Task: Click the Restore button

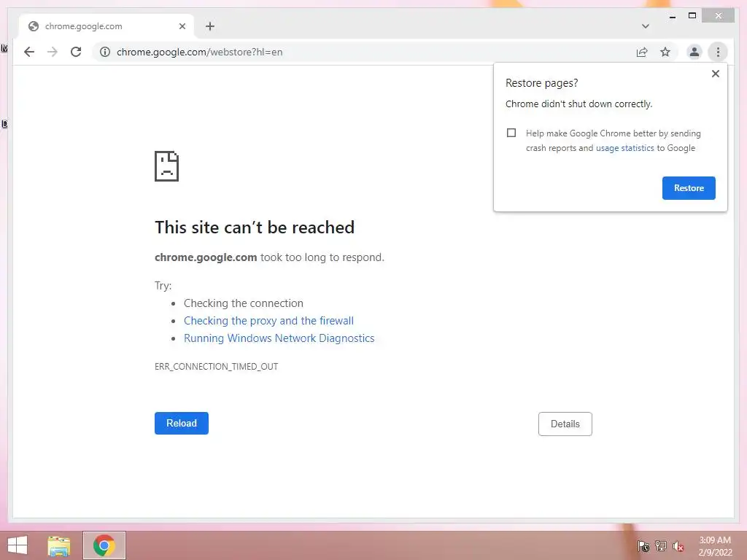Action: [689, 188]
